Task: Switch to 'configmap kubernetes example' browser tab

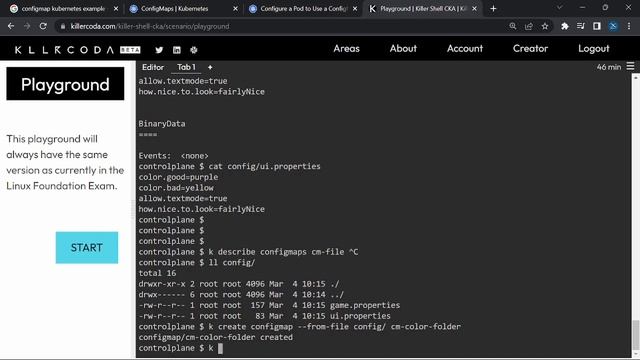Action: [x=64, y=9]
